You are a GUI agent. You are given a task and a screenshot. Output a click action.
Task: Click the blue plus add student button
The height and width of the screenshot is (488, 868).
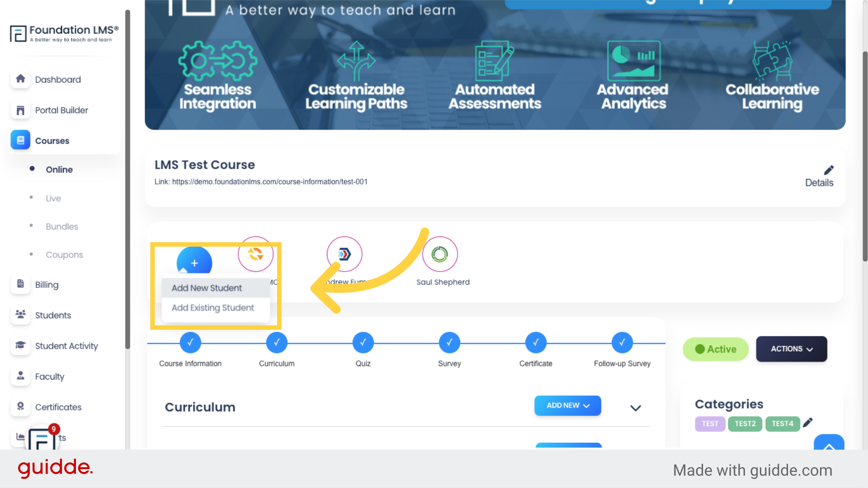(x=194, y=261)
